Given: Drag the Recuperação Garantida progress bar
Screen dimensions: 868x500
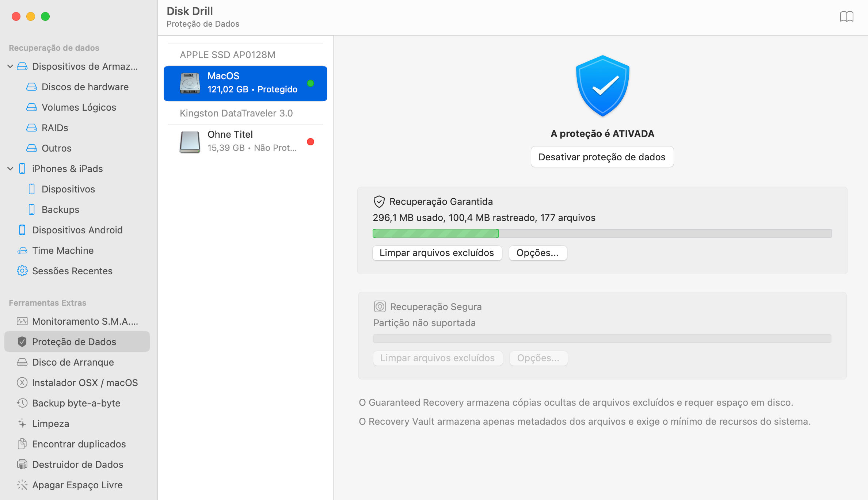Looking at the screenshot, I should [x=602, y=232].
